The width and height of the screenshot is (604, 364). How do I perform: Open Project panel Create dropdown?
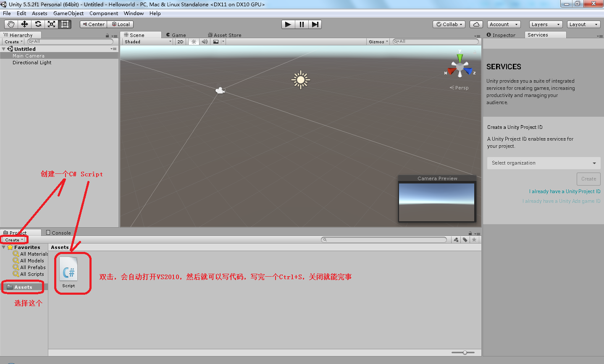[x=14, y=240]
